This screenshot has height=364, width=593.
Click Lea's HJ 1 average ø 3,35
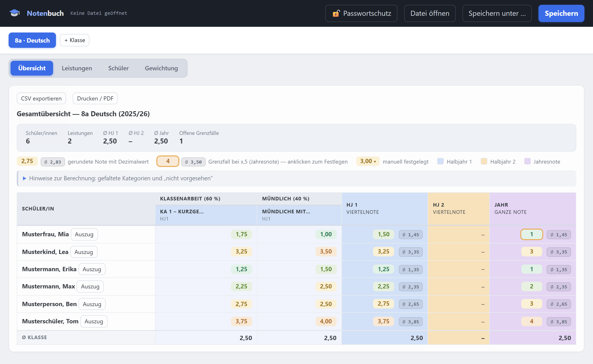[x=411, y=252]
